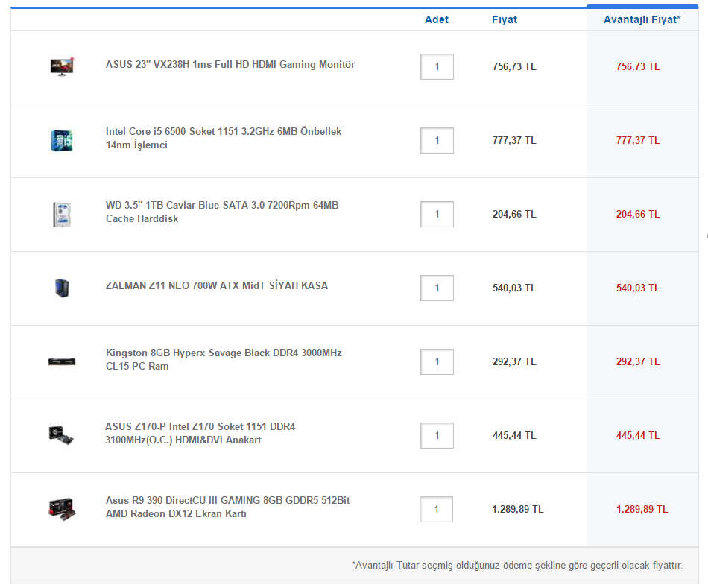The image size is (708, 588).
Task: Click the Avantajlı Fiyat column header tab
Action: tap(641, 19)
